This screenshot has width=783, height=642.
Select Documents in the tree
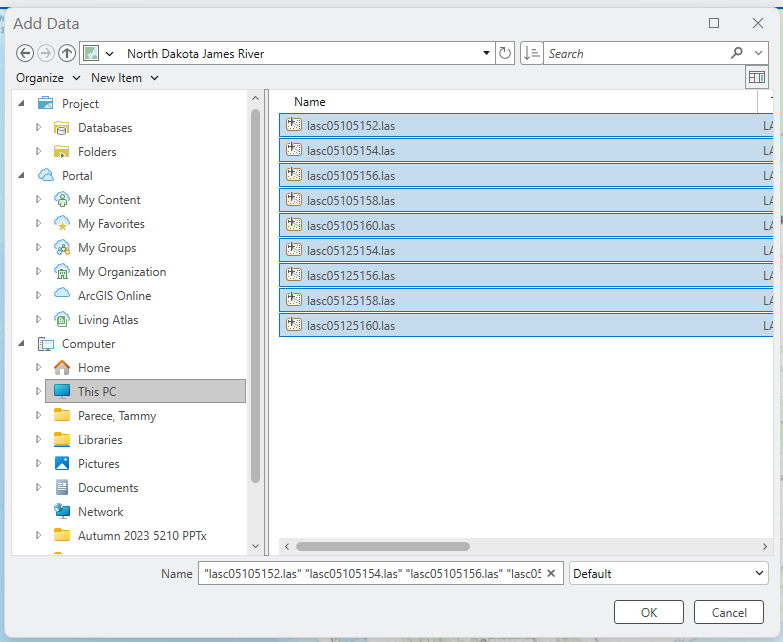(x=108, y=487)
